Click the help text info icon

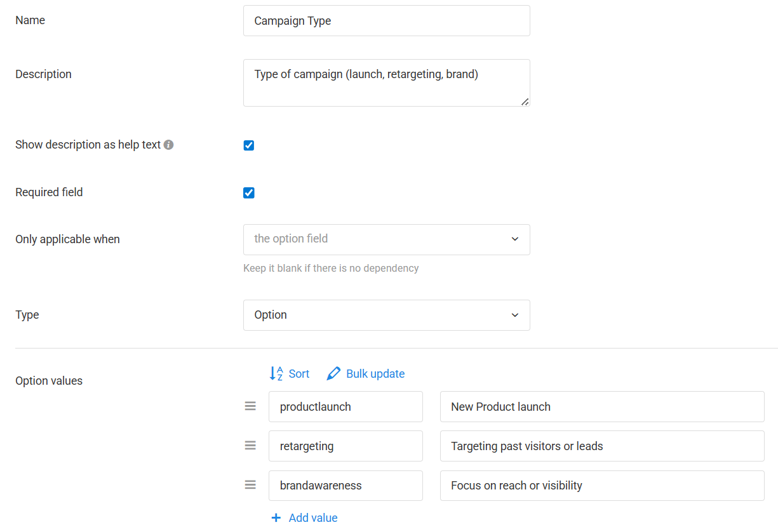pos(168,145)
